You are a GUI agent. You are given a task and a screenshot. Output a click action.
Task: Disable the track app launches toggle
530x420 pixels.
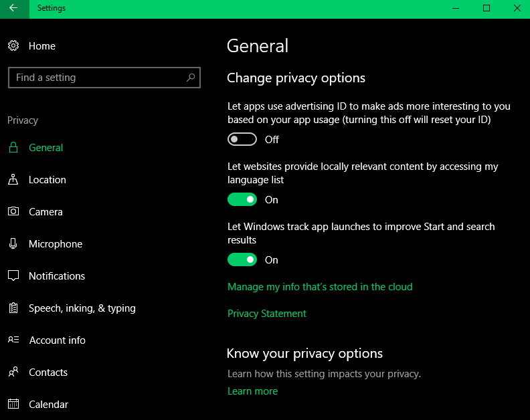[242, 260]
